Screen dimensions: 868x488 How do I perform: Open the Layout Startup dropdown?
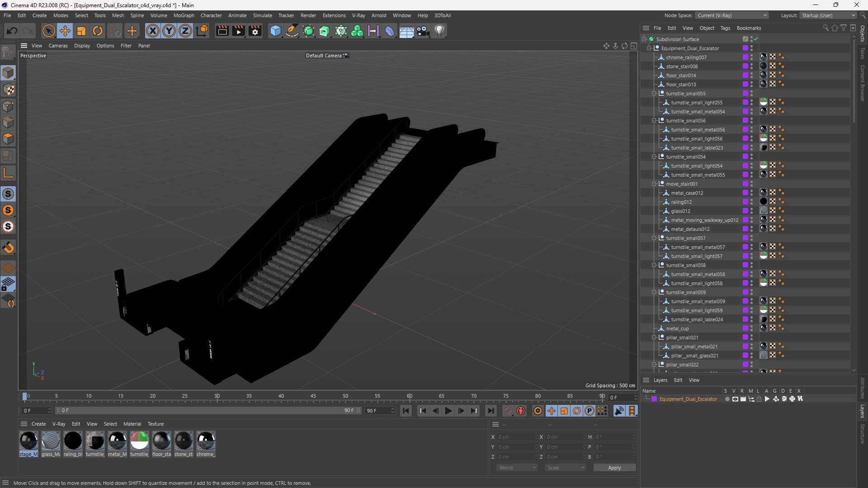828,15
